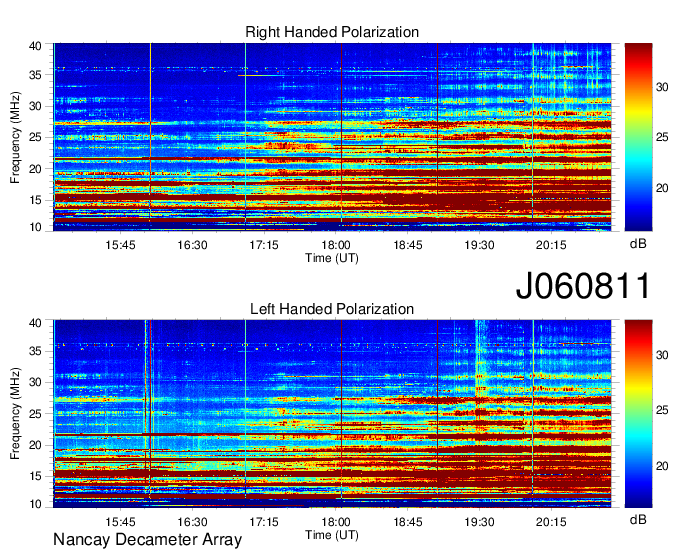The image size is (680, 552).
Task: Click the 16:30 time tick under Right Handed plot
Action: (192, 245)
